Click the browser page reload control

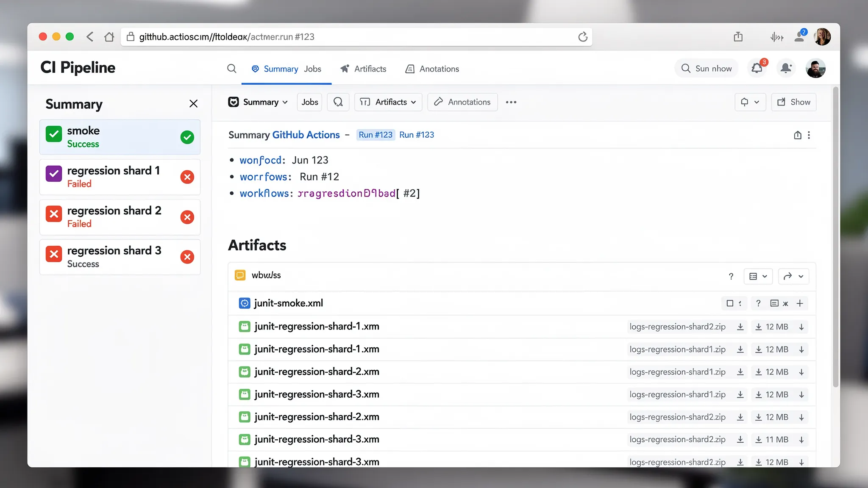[584, 37]
